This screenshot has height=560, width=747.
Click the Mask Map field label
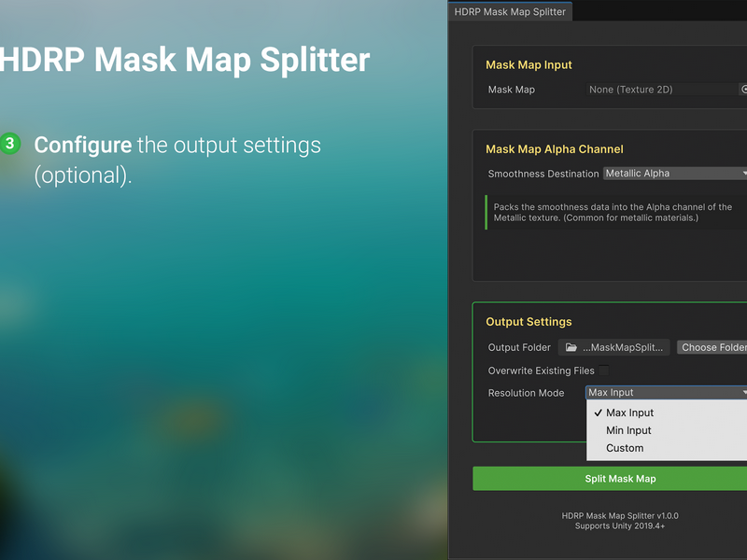click(512, 90)
